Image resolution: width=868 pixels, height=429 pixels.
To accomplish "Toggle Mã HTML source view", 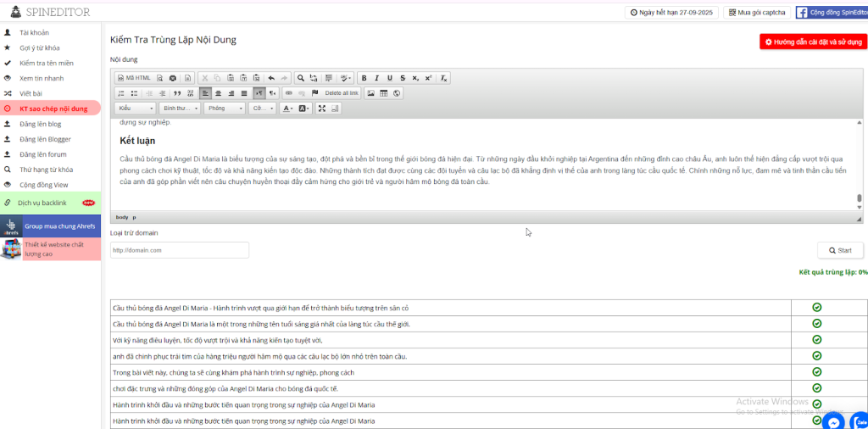I will 135,78.
